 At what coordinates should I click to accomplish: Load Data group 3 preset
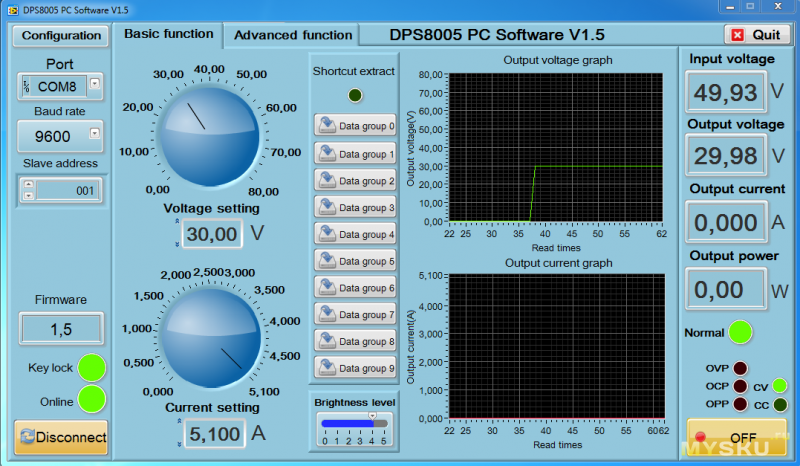click(355, 207)
